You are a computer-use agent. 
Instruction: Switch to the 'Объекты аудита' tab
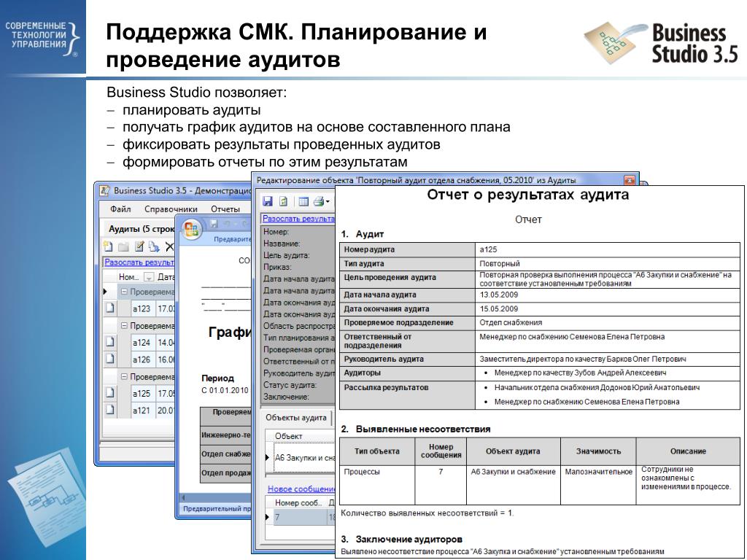click(x=296, y=418)
